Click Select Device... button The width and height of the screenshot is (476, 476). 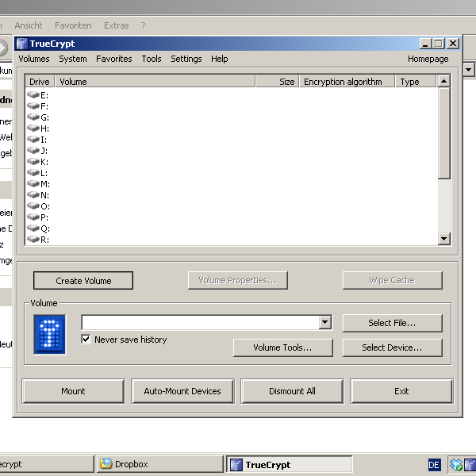tap(392, 347)
